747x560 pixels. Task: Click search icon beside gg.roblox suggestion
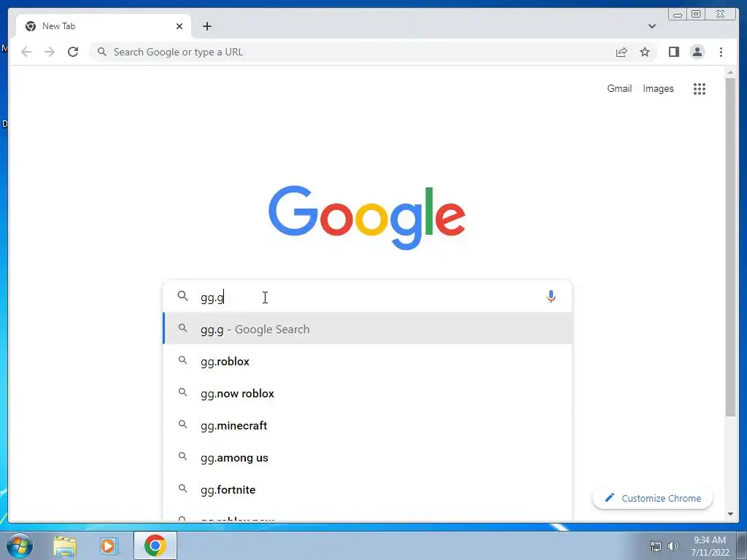[x=182, y=360]
